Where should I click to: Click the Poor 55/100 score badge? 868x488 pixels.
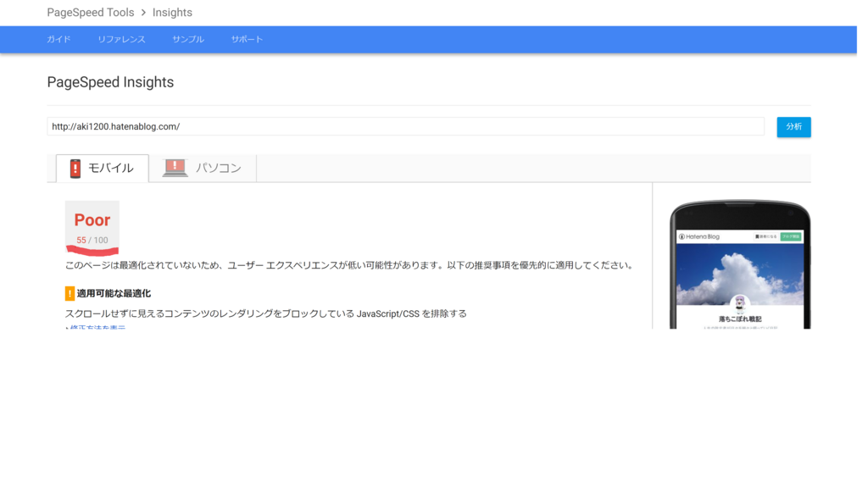[x=92, y=227]
